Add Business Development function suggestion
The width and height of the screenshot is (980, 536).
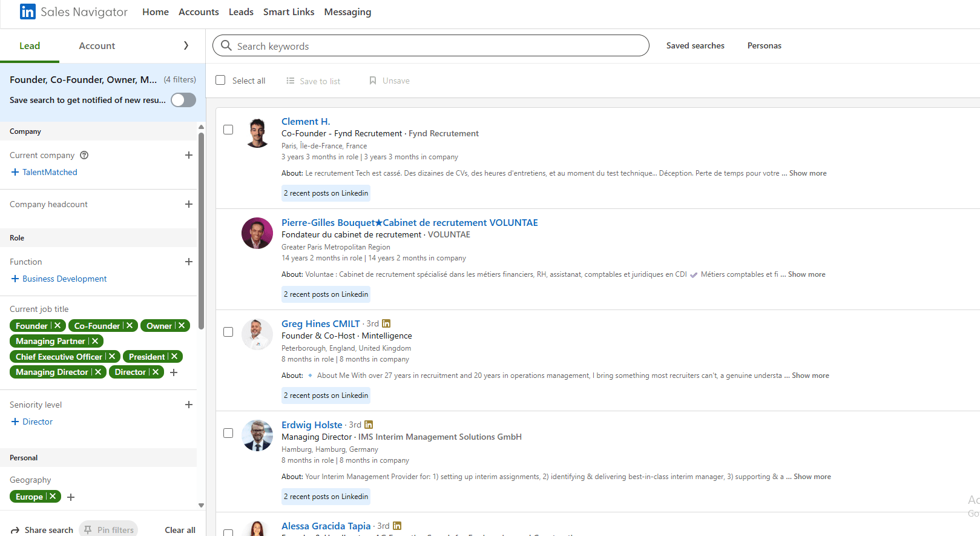click(59, 279)
